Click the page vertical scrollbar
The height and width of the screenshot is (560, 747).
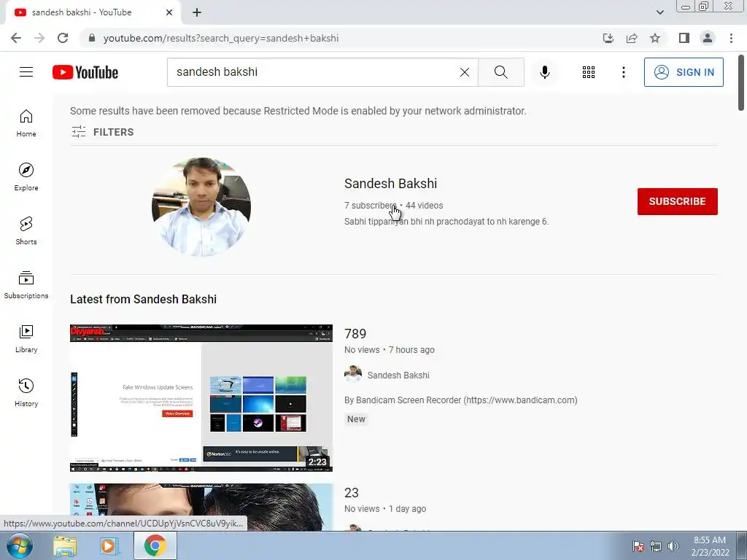tap(741, 83)
